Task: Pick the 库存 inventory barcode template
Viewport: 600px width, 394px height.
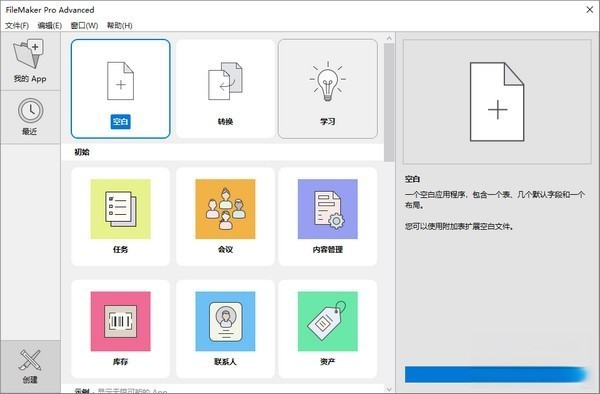Action: (x=121, y=329)
